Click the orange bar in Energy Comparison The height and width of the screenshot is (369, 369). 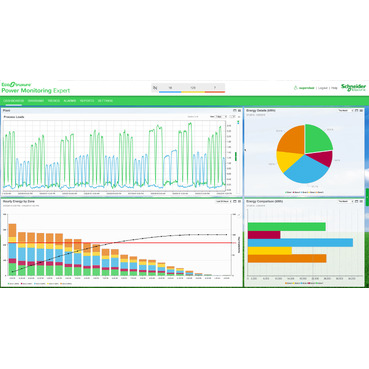pos(287,259)
